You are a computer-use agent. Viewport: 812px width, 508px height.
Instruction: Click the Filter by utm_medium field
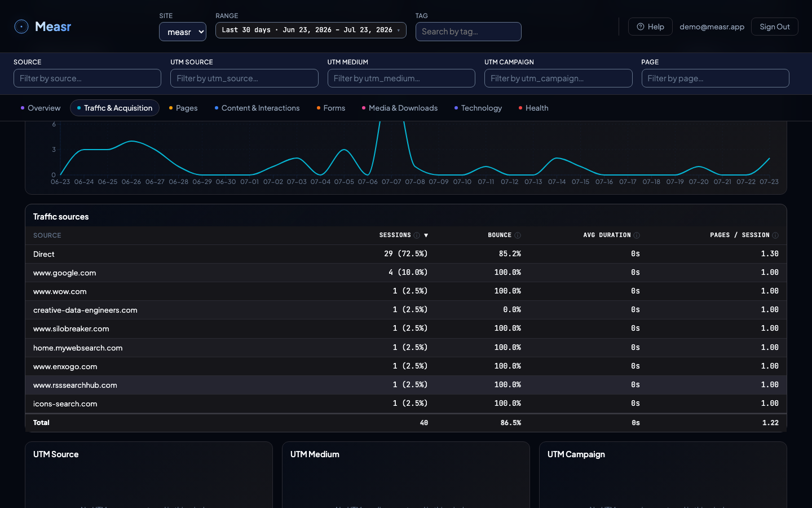click(401, 78)
